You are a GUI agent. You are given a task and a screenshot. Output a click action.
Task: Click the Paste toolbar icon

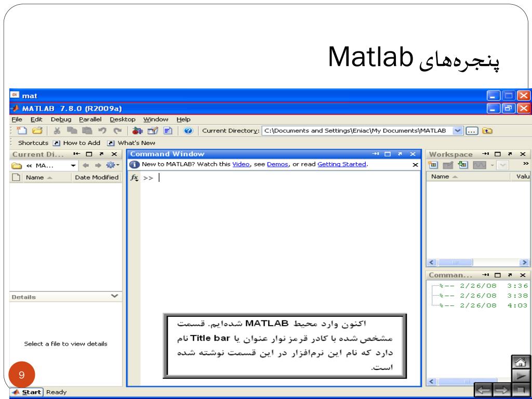pos(87,130)
